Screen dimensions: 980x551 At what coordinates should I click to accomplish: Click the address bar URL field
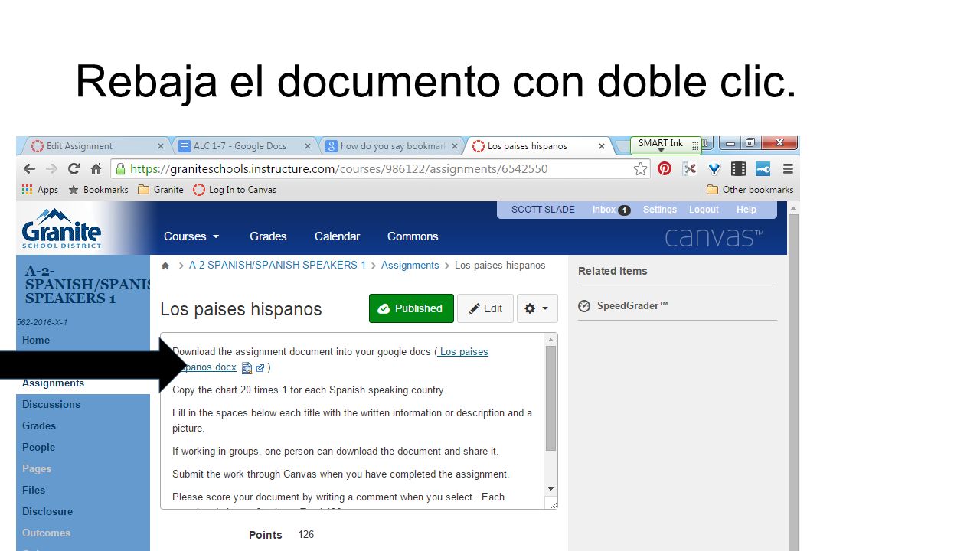click(x=381, y=169)
